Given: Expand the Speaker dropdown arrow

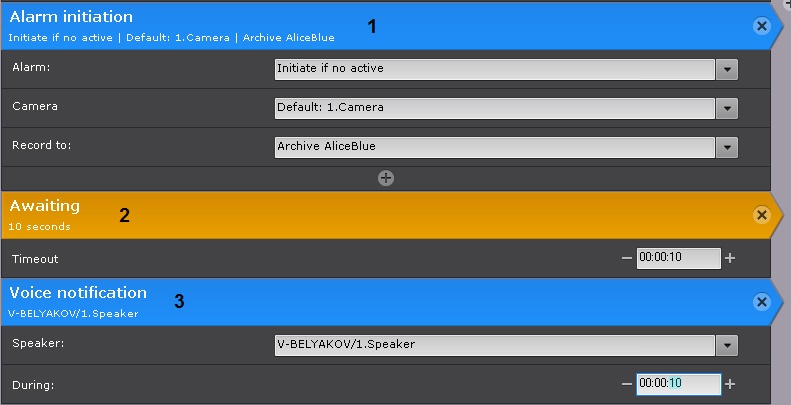Looking at the screenshot, I should click(727, 346).
